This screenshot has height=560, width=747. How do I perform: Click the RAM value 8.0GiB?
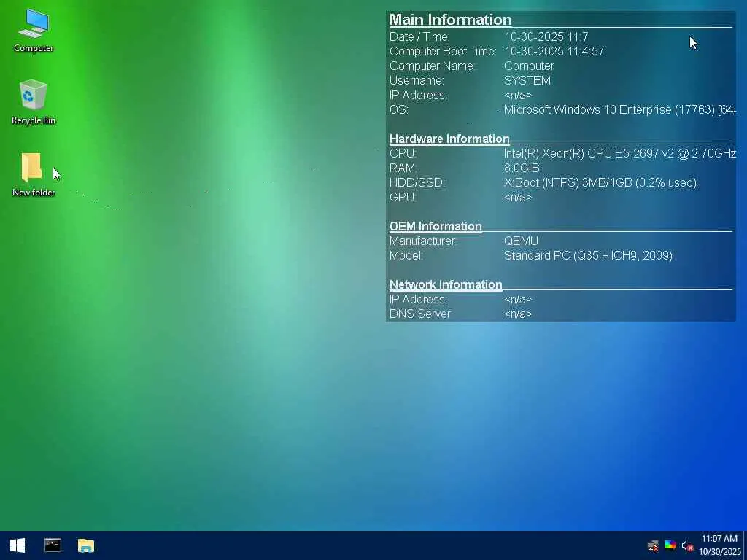click(522, 168)
